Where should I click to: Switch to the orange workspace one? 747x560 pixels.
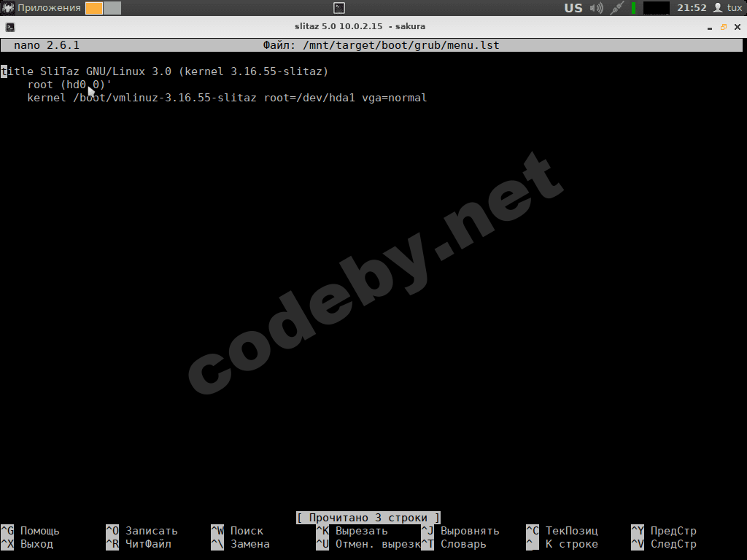(x=94, y=8)
